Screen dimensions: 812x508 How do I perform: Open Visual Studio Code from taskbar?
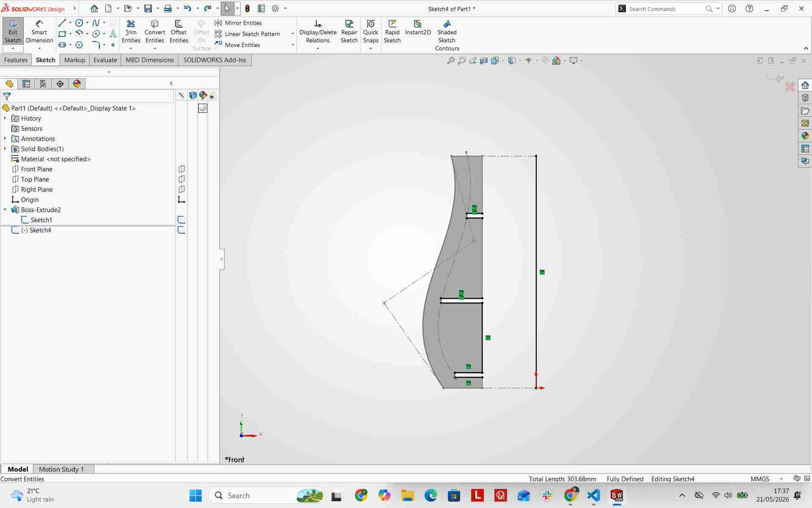click(594, 495)
